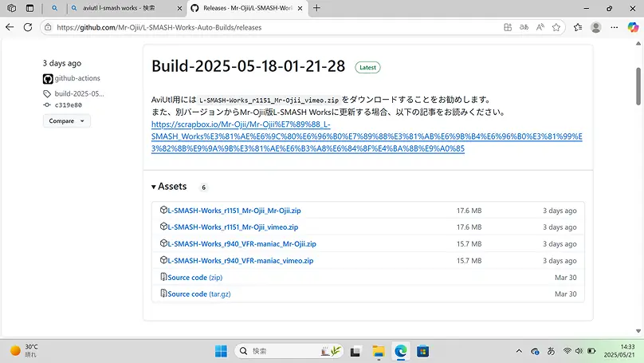Click the Microsoft Edge taskbar icon

400,352
